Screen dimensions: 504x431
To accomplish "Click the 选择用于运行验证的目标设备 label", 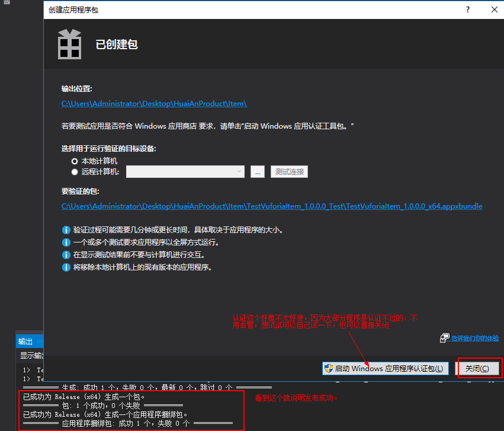I will tap(108, 149).
